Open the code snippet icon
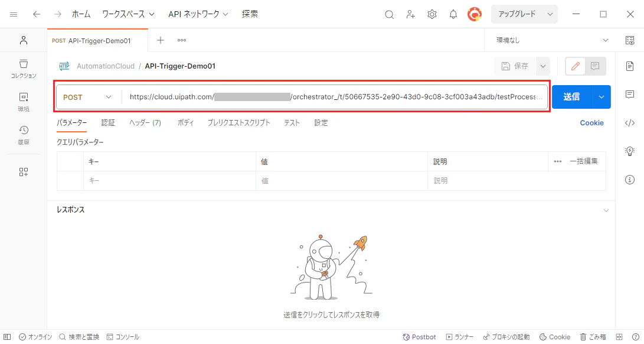 [630, 123]
